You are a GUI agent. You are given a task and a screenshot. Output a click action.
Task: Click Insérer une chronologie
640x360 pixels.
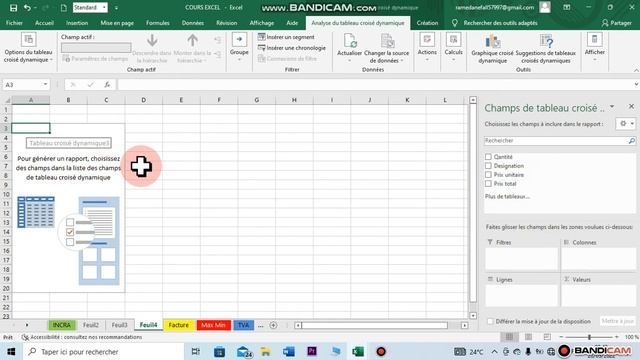pyautogui.click(x=292, y=48)
